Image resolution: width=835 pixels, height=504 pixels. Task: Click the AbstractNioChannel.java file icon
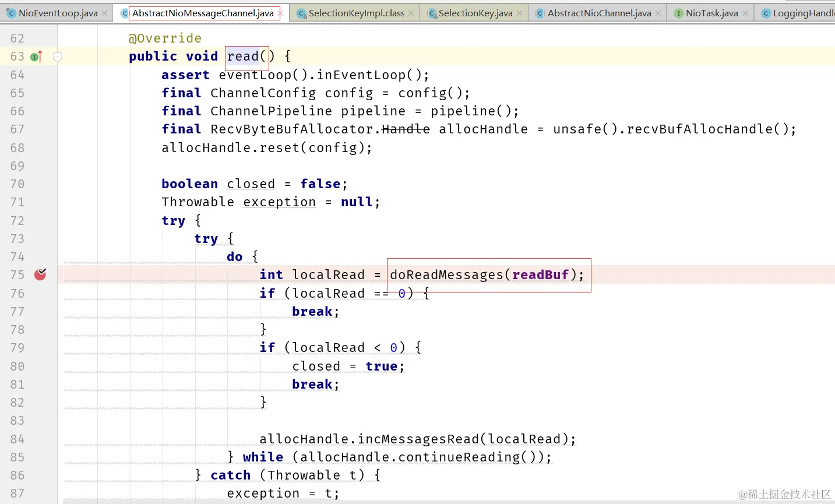pos(540,13)
